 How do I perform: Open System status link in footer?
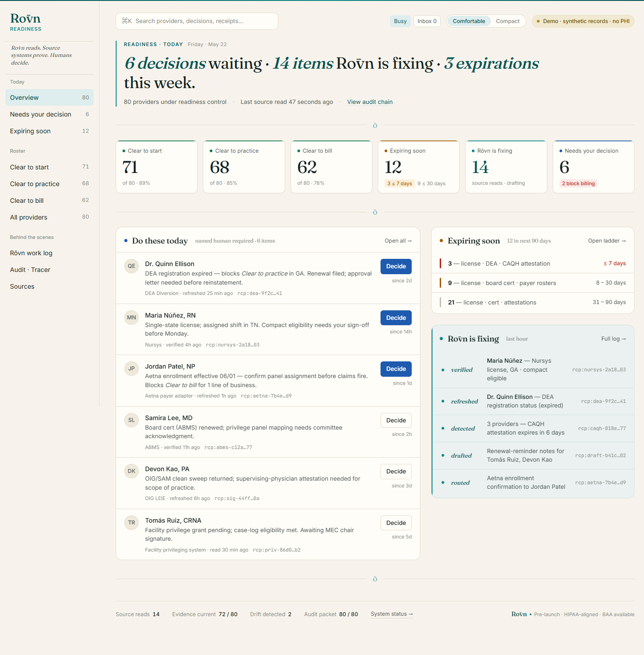click(392, 614)
